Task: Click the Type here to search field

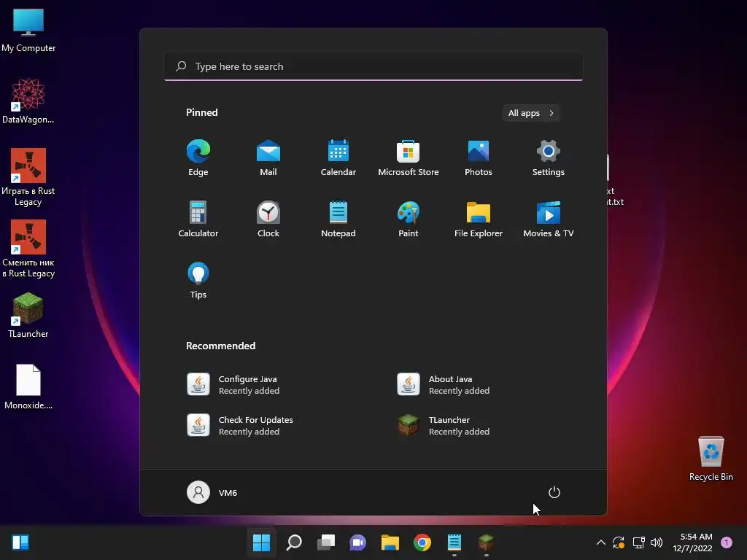Action: point(373,66)
